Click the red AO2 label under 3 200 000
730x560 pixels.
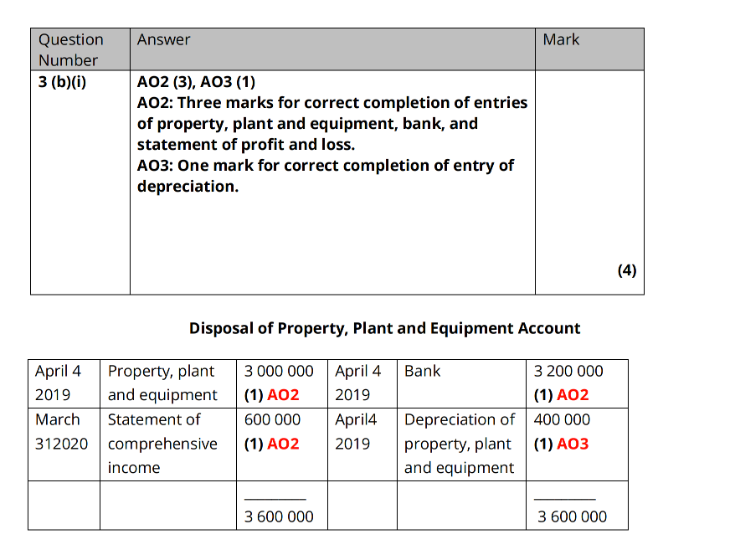573,395
